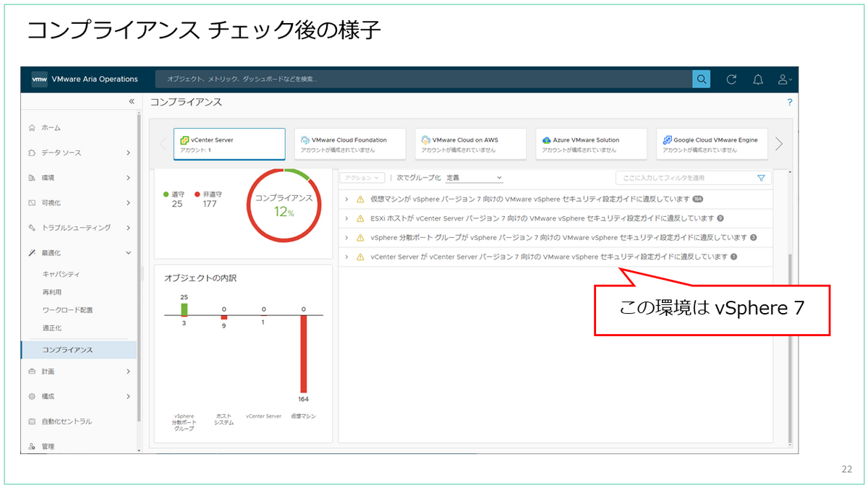
Task: Expand the vSphere 分散ポート グループ alert row
Action: pos(346,237)
